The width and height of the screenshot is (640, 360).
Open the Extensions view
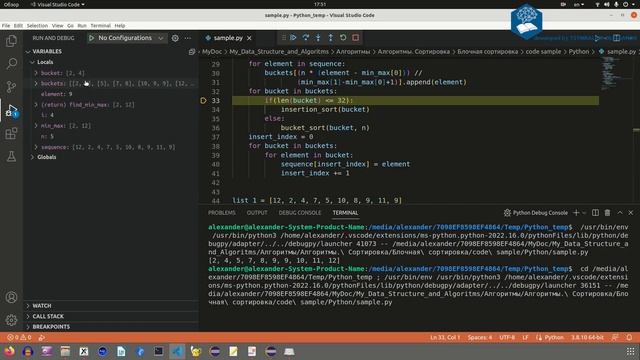coord(11,133)
